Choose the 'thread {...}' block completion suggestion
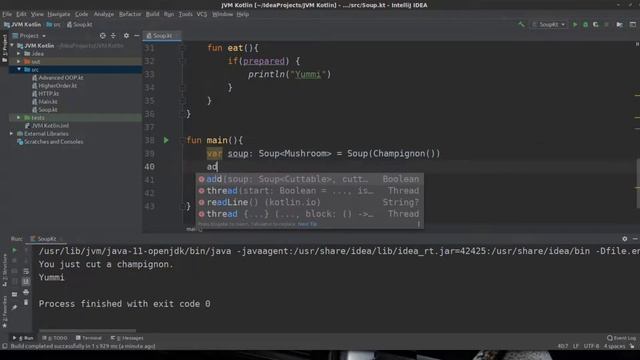 click(x=309, y=214)
